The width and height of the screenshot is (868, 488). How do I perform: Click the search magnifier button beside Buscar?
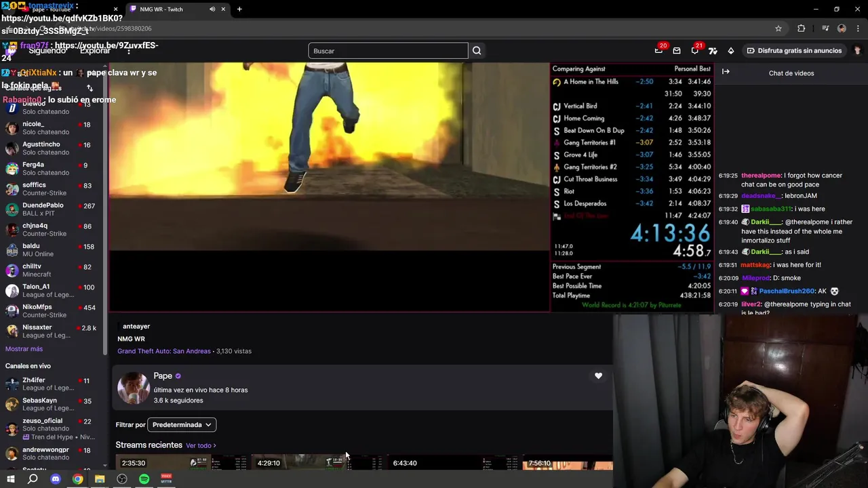477,51
